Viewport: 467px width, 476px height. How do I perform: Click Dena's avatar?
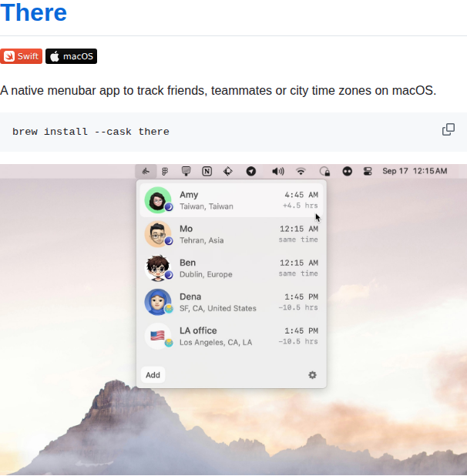tap(157, 302)
